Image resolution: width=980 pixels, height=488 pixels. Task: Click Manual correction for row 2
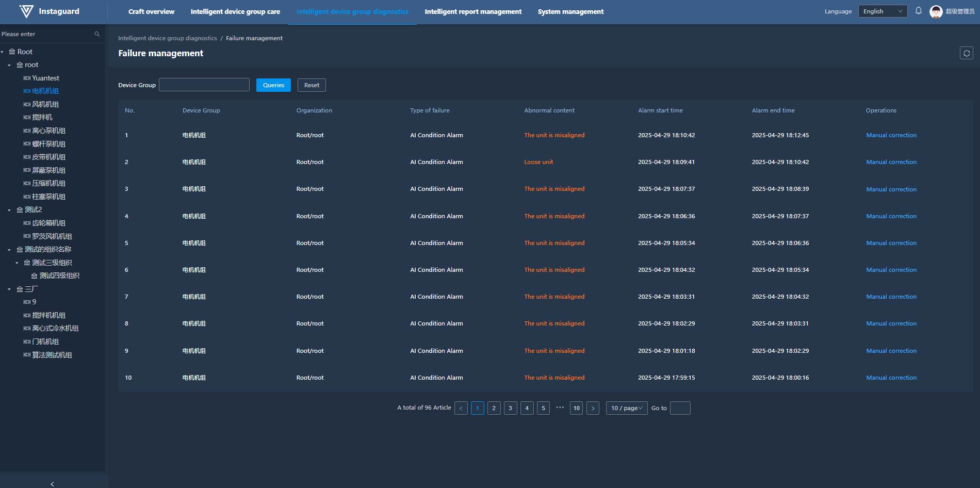[x=891, y=162]
